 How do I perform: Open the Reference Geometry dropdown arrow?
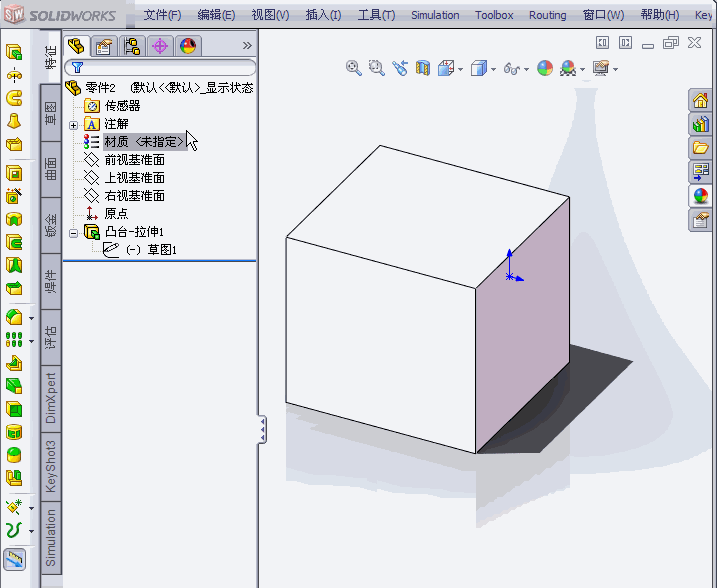(32, 508)
